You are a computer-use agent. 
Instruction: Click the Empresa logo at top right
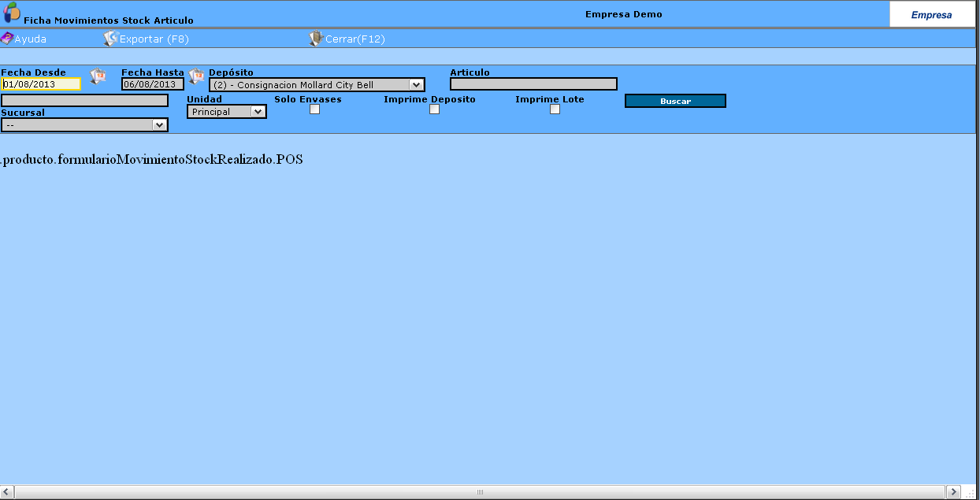(931, 15)
